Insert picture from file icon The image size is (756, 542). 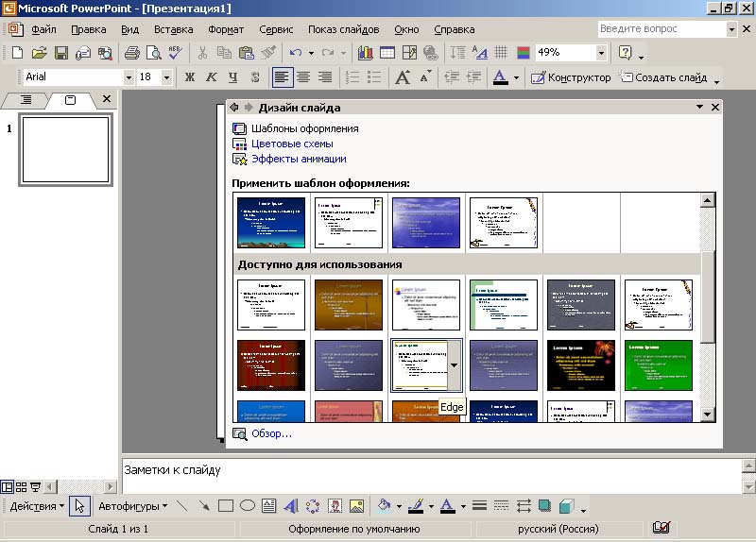[356, 506]
